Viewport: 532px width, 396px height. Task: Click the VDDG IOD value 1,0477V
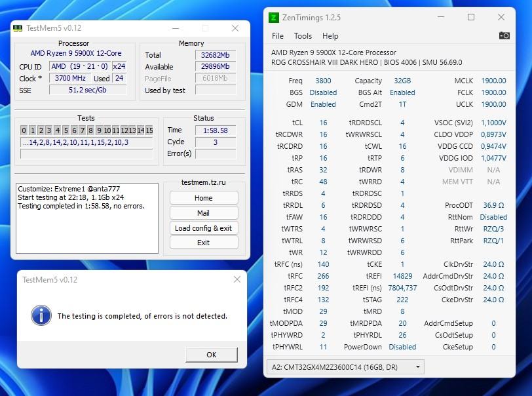pos(493,158)
